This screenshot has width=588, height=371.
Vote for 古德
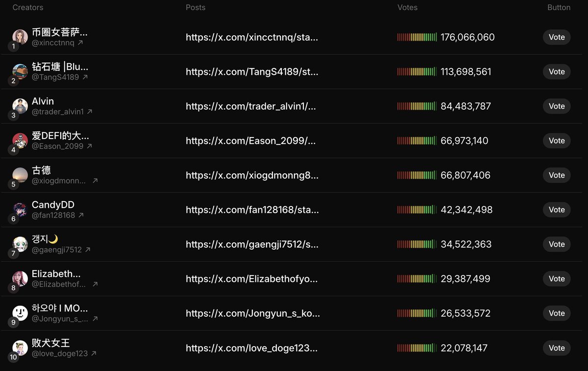pyautogui.click(x=557, y=175)
